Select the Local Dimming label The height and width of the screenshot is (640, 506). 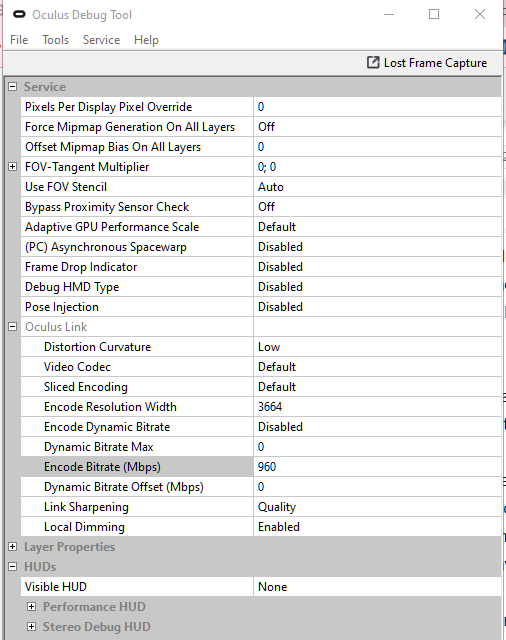pyautogui.click(x=84, y=527)
